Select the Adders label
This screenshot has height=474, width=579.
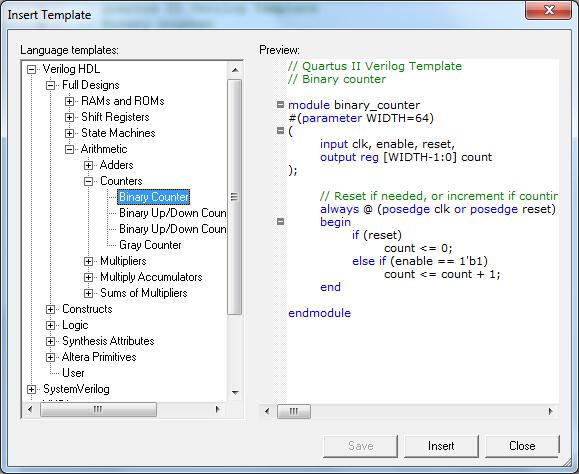tap(116, 165)
